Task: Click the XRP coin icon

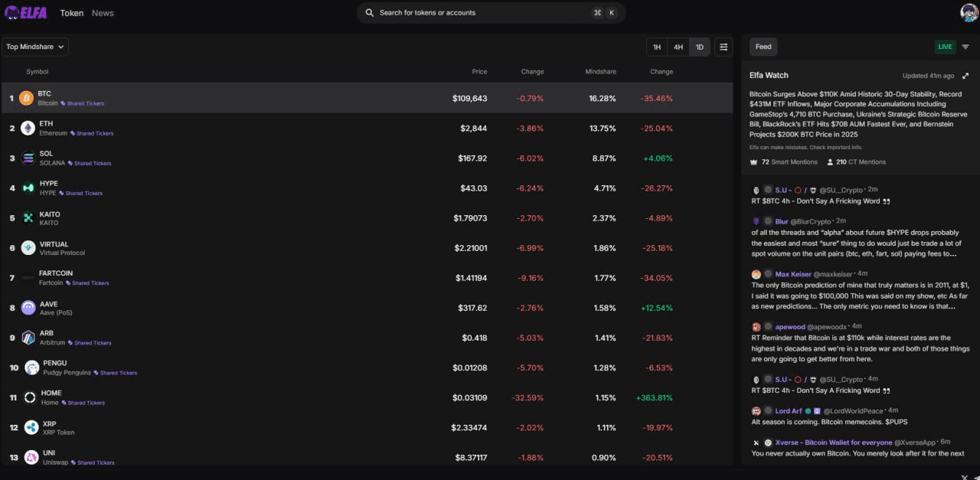Action: [31, 427]
